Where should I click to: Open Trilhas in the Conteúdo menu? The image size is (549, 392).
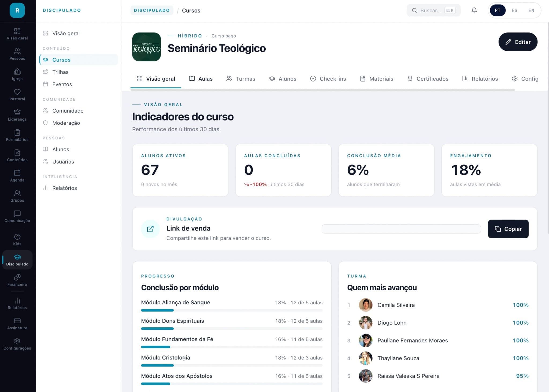[79, 72]
